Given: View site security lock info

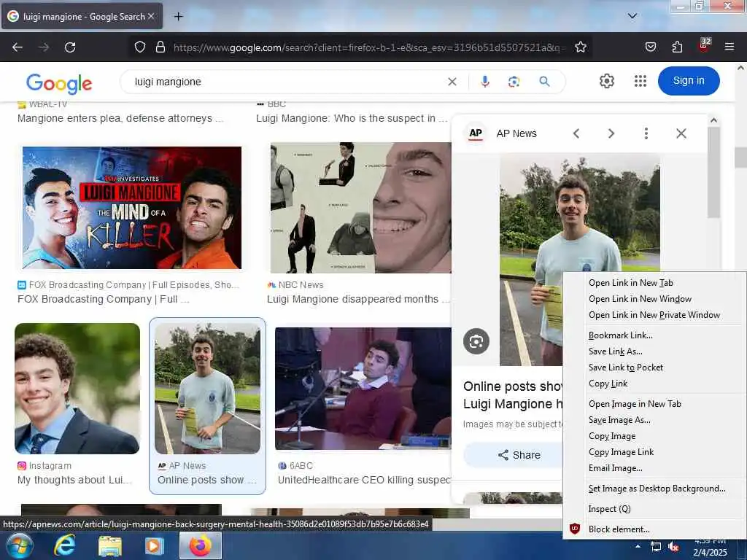Looking at the screenshot, I should pyautogui.click(x=160, y=47).
